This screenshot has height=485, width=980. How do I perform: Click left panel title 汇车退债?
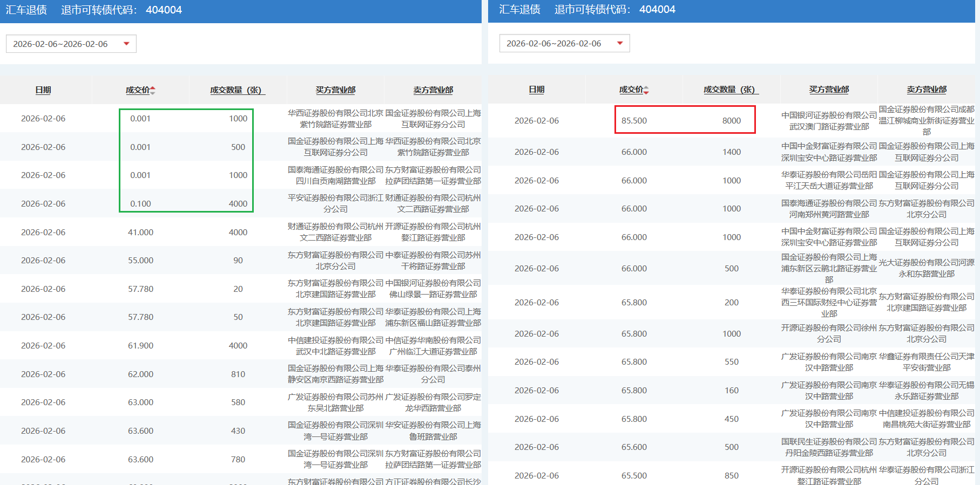click(26, 10)
